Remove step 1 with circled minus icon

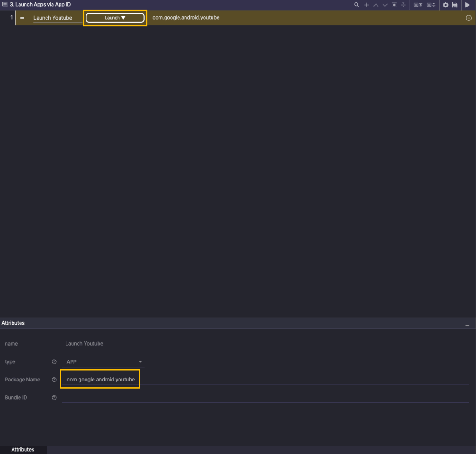469,18
